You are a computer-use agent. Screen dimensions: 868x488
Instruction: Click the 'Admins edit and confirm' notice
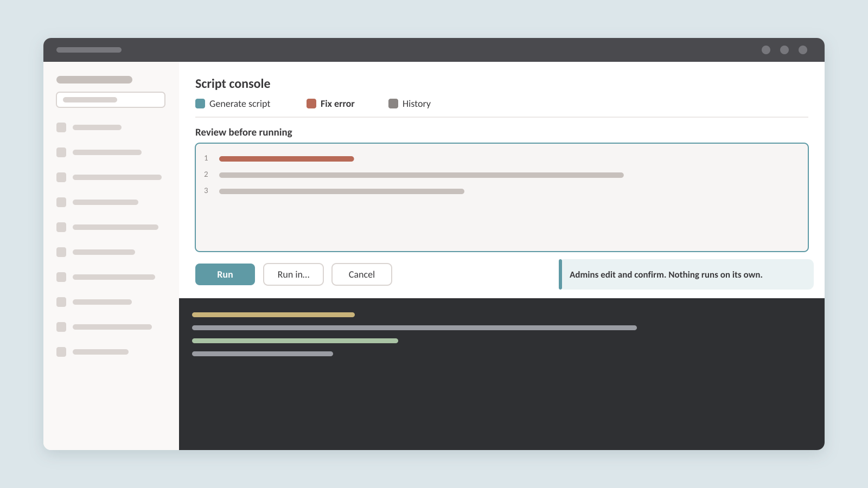686,274
